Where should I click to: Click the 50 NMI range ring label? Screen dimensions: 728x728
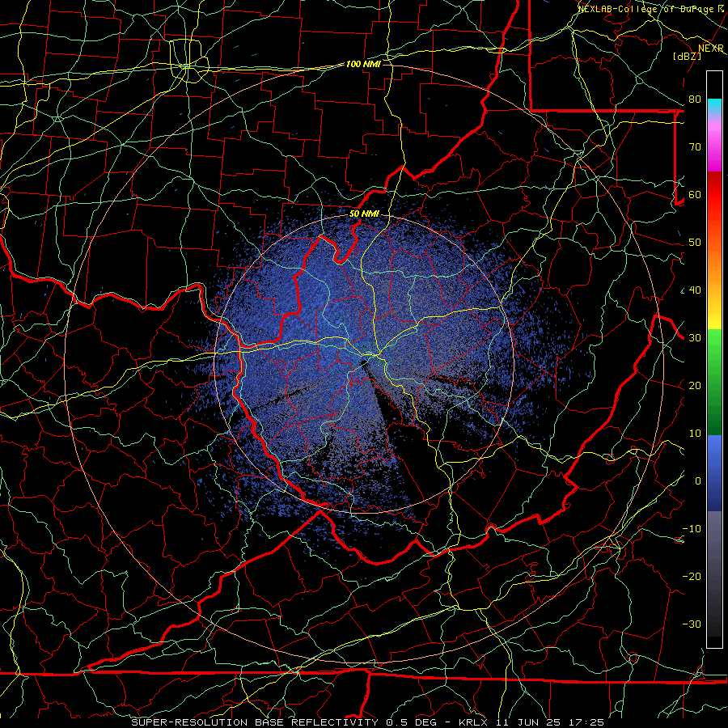[364, 214]
